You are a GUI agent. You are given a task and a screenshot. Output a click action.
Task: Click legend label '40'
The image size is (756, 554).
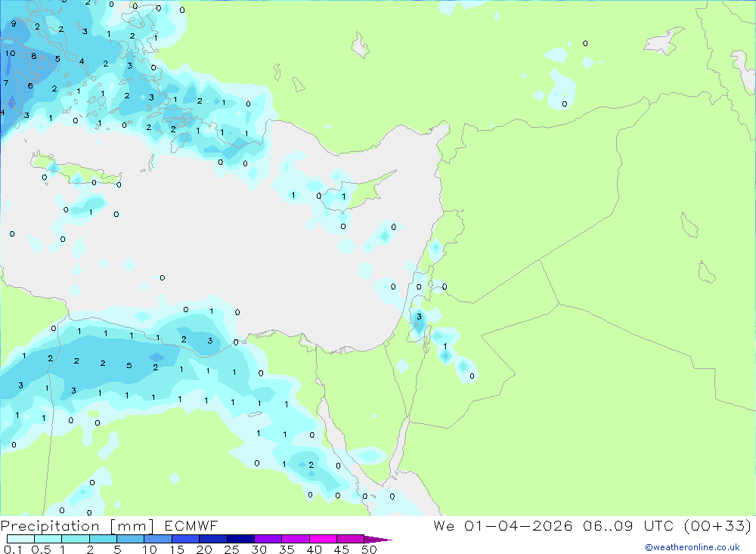click(x=314, y=549)
